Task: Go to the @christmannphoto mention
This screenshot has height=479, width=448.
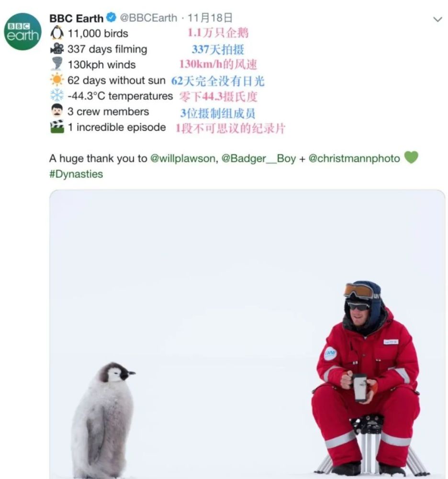Action: coord(354,159)
